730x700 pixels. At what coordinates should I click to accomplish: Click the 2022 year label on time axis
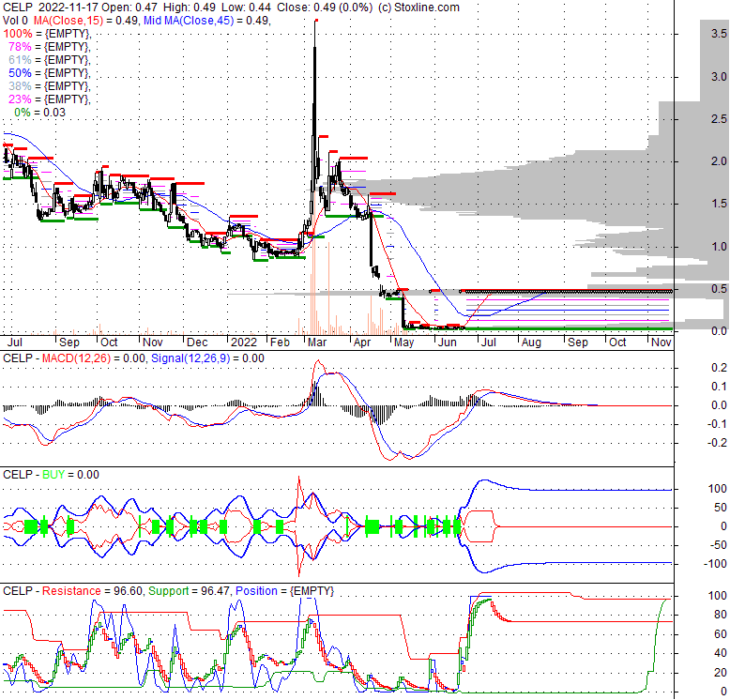[243, 342]
